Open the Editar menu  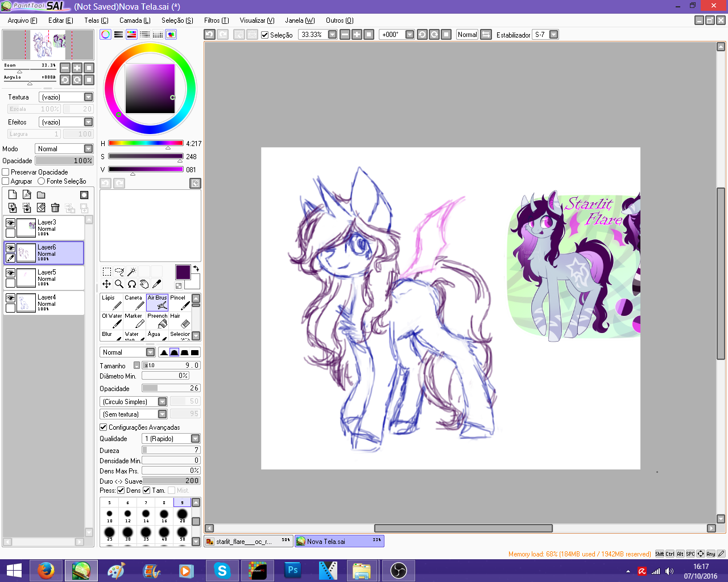61,20
